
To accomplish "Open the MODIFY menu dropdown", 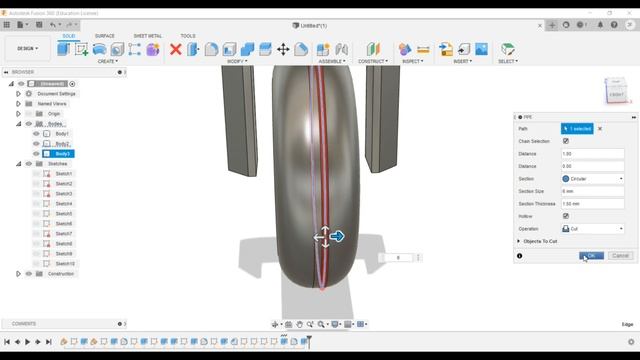I will pos(237,61).
